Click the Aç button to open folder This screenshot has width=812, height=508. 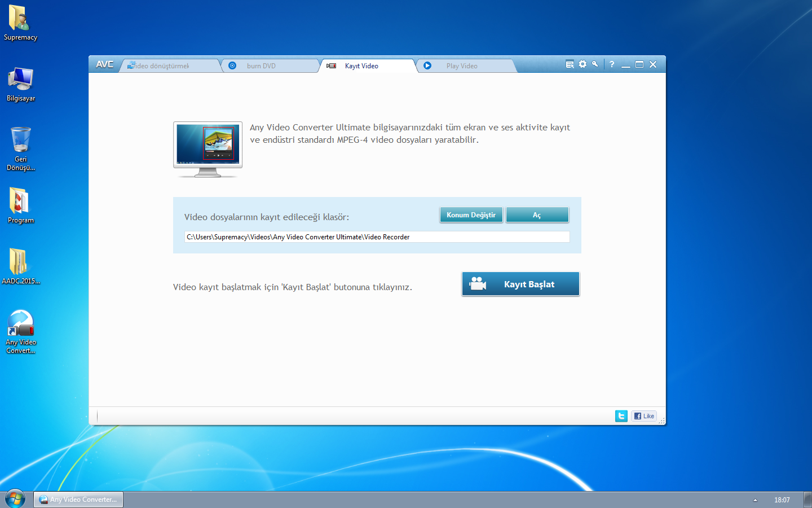tap(537, 215)
